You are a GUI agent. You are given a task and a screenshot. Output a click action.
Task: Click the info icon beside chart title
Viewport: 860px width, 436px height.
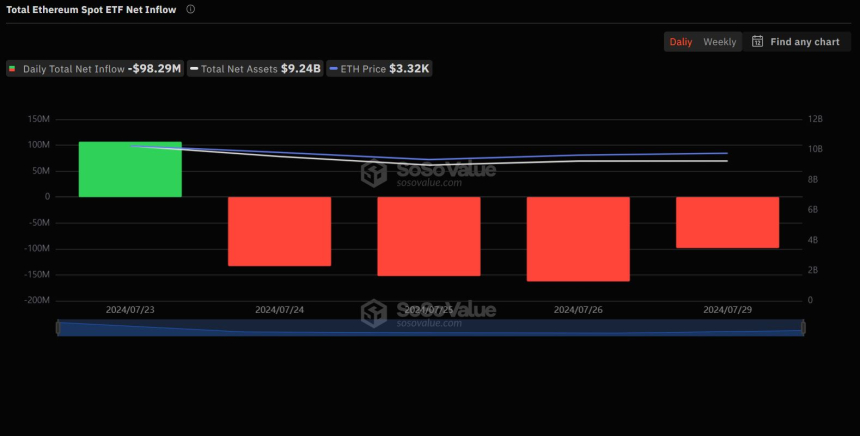(x=191, y=9)
